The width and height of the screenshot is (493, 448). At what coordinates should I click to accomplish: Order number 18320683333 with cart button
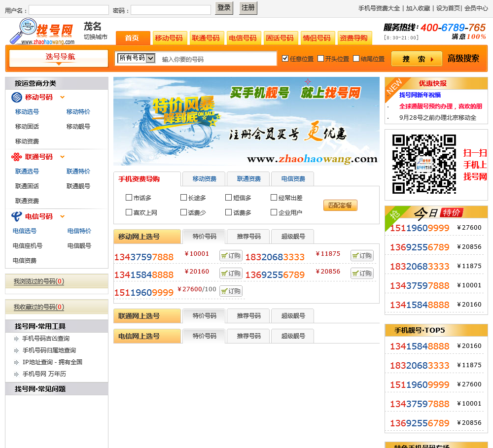[362, 256]
